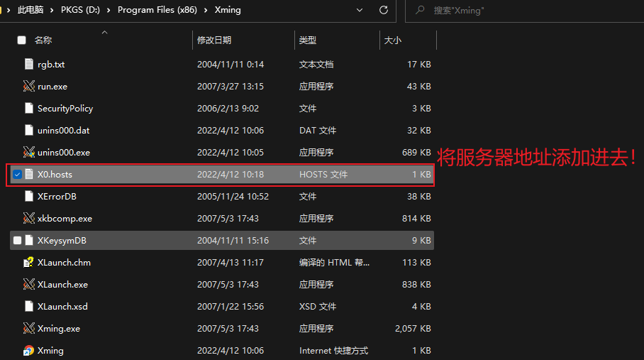Click the 689 KB size cell
644x360 pixels.
[x=416, y=152]
